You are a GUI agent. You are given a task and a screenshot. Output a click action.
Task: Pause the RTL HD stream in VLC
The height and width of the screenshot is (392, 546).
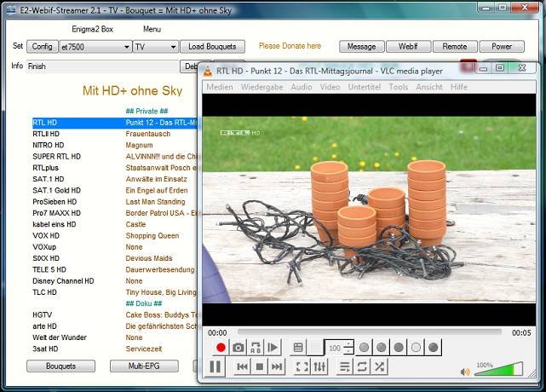click(216, 366)
